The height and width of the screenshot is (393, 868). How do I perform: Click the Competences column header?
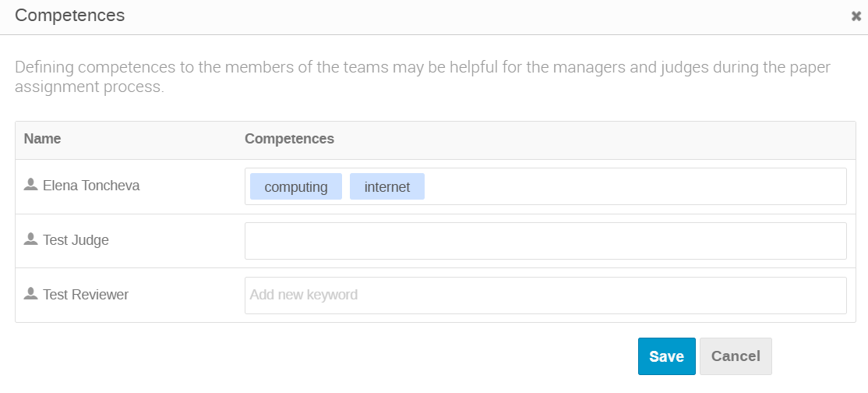pos(290,139)
